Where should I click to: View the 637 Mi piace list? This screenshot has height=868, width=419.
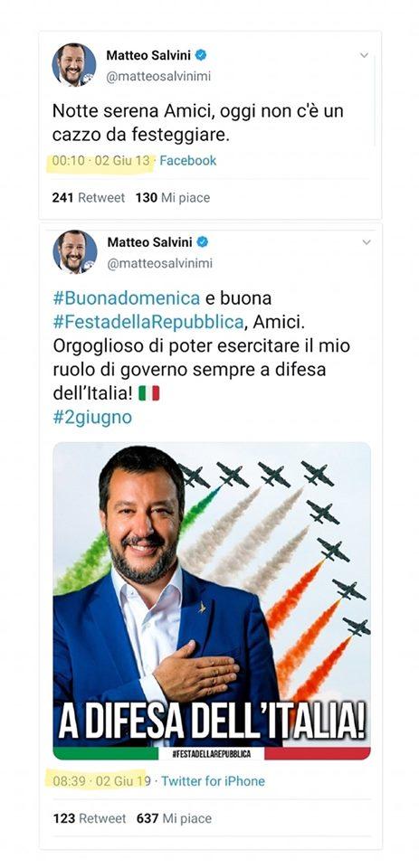click(174, 818)
